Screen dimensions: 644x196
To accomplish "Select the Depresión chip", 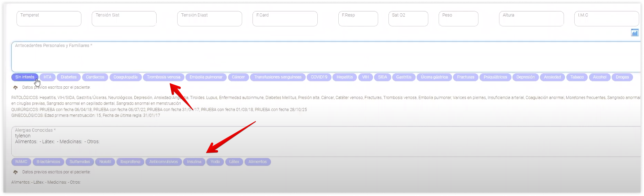I will pyautogui.click(x=526, y=77).
